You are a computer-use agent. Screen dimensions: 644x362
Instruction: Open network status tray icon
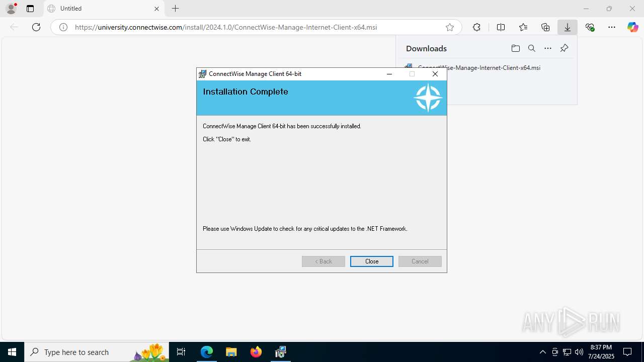(x=567, y=352)
